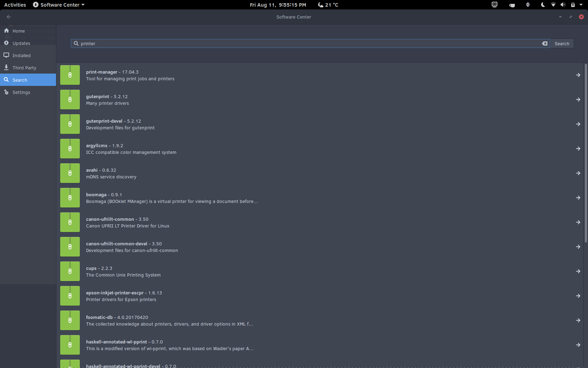Select 'print-manager - 17.04.3' title text
Image resolution: width=588 pixels, height=368 pixels.
coord(112,72)
